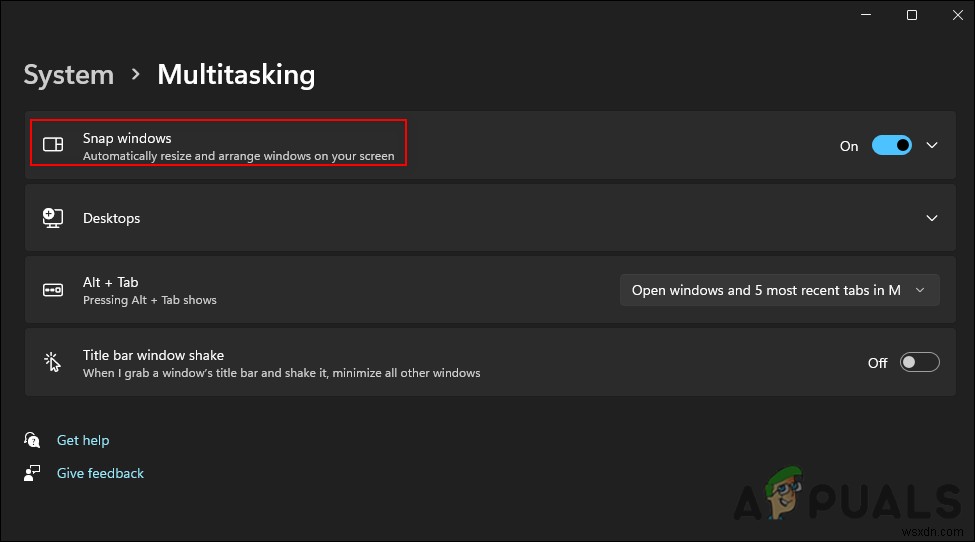Click the Snap windows layout icon
The width and height of the screenshot is (975, 542).
point(53,146)
